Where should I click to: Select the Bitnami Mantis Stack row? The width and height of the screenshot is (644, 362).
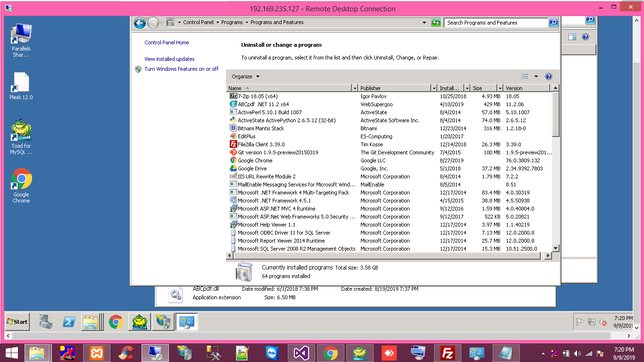(x=389, y=128)
